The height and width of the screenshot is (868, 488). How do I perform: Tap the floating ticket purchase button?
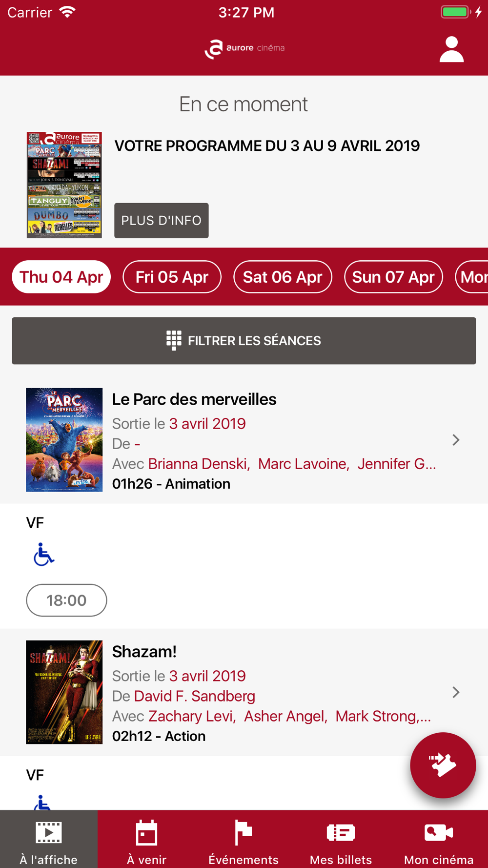(443, 765)
